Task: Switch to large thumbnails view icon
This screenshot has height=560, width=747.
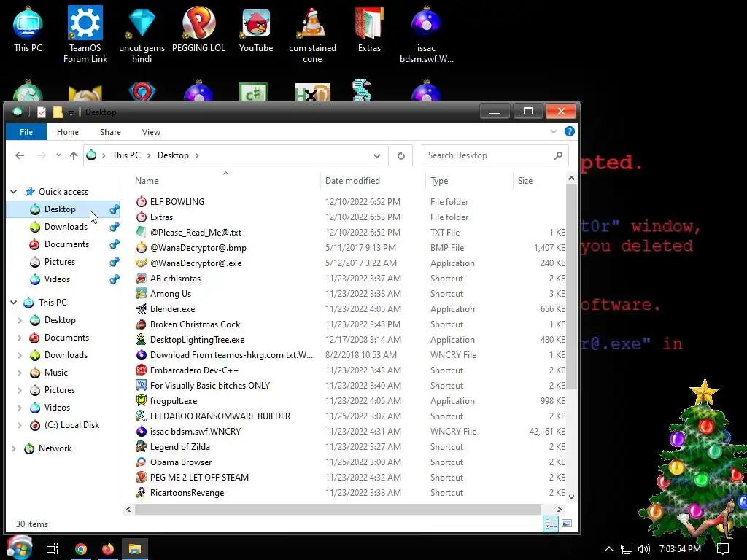Action: (x=567, y=524)
